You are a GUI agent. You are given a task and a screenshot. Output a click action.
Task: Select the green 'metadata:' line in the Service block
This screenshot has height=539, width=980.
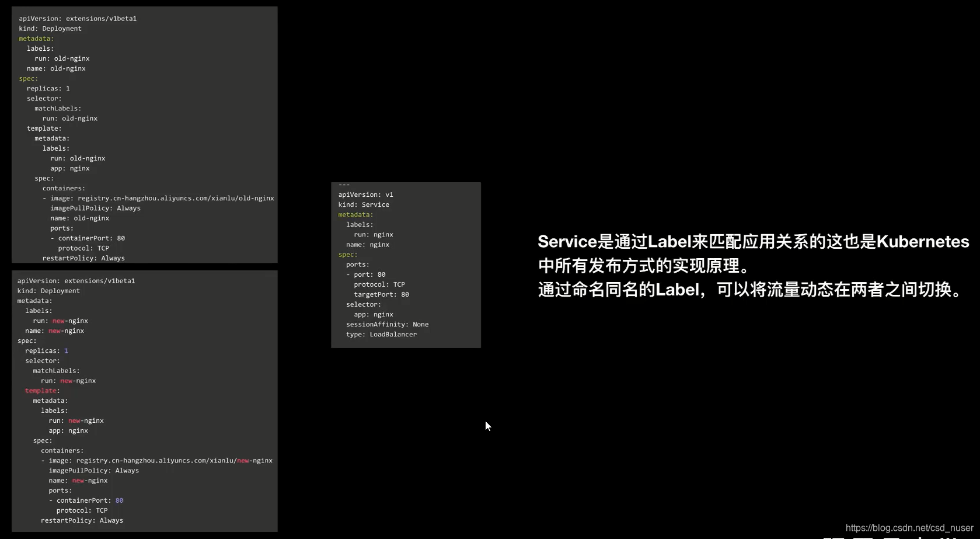tap(355, 214)
